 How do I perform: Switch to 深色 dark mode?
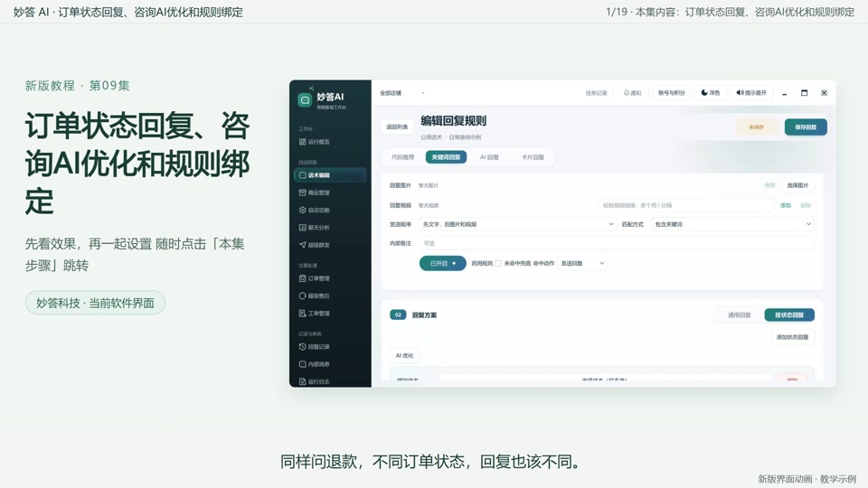(711, 92)
